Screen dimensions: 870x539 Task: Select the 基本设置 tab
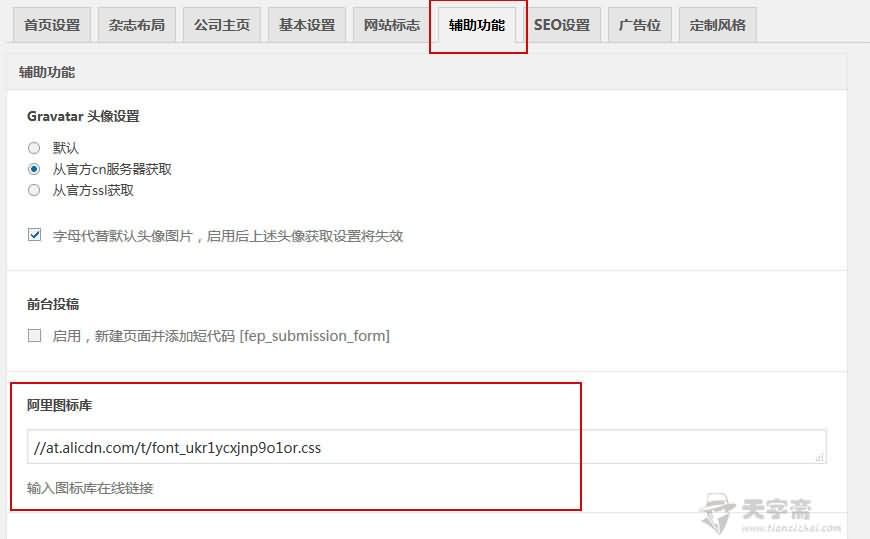[x=307, y=25]
